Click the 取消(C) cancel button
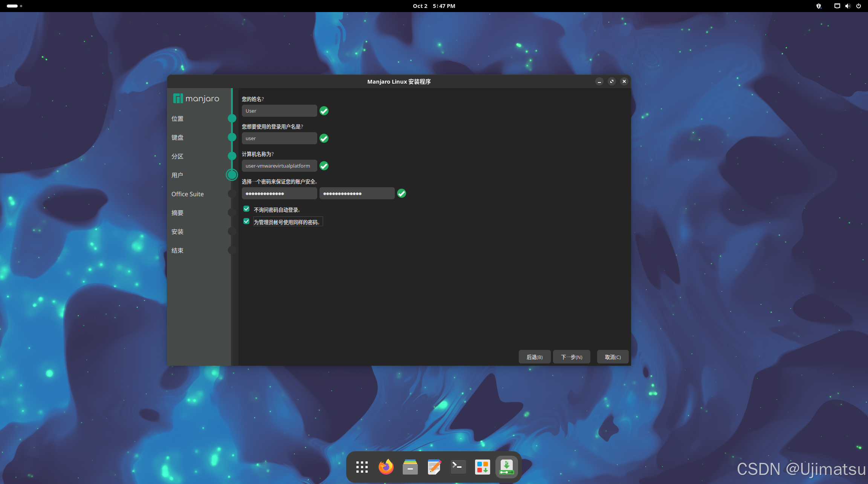This screenshot has width=868, height=484. 613,357
